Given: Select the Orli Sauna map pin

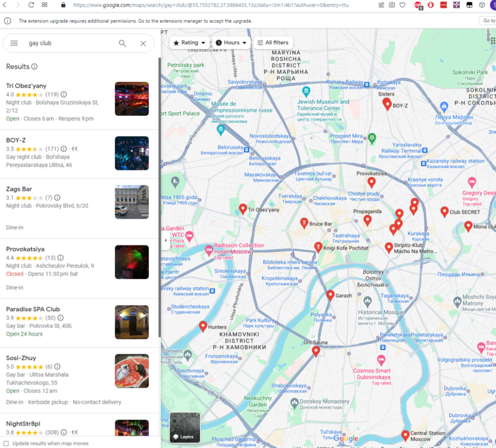Looking at the screenshot, I should pyautogui.click(x=316, y=351).
